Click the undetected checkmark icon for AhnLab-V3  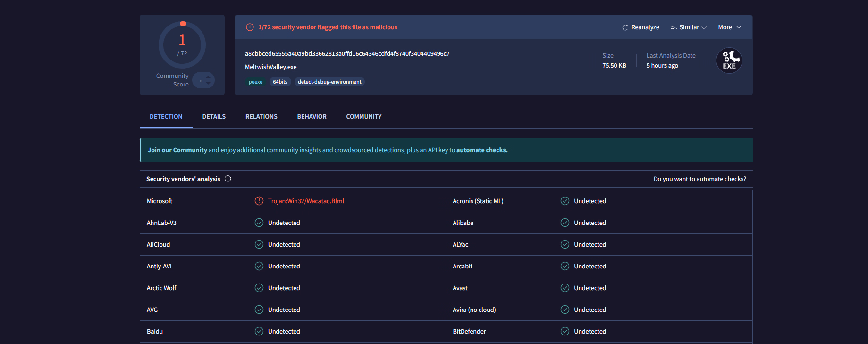[259, 223]
